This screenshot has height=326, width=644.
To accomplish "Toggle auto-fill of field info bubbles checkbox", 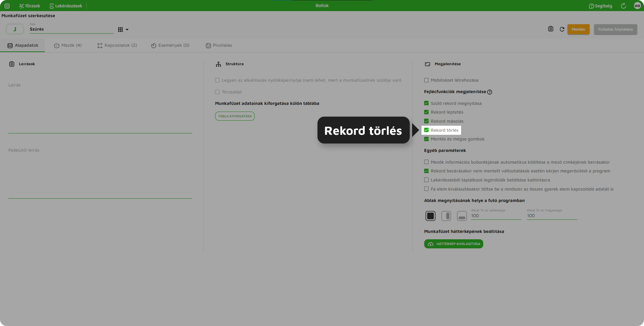I will point(426,162).
